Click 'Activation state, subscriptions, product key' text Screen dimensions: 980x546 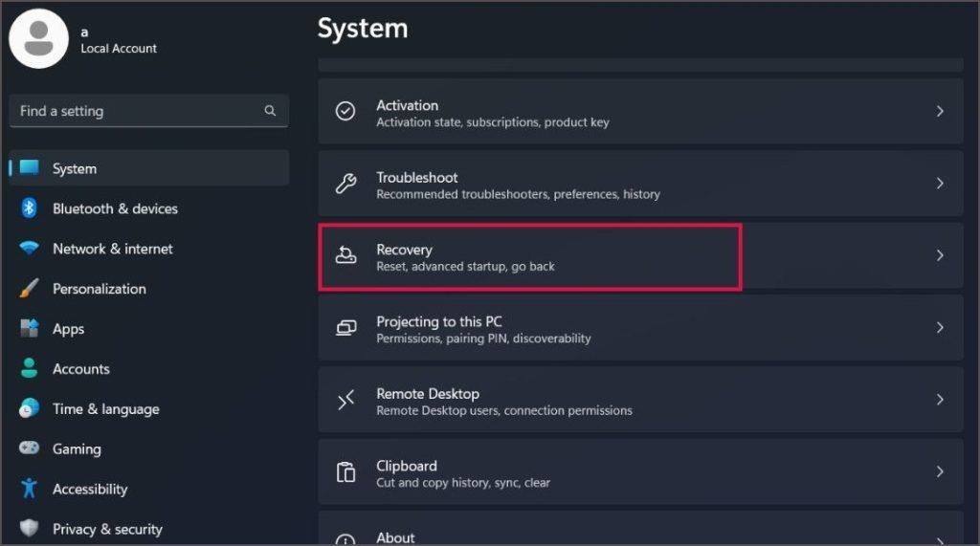tap(493, 121)
